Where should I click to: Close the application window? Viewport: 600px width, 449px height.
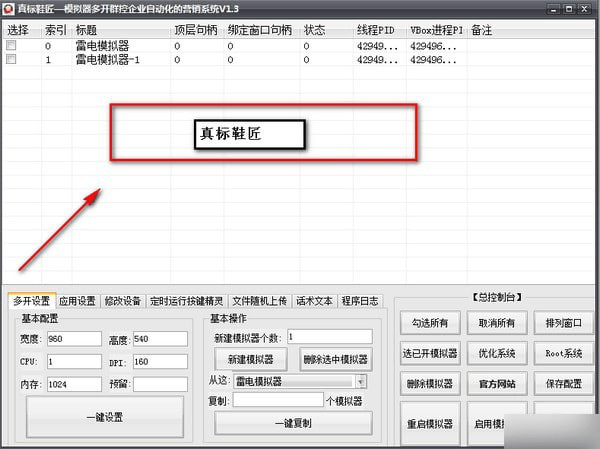tap(584, 9)
